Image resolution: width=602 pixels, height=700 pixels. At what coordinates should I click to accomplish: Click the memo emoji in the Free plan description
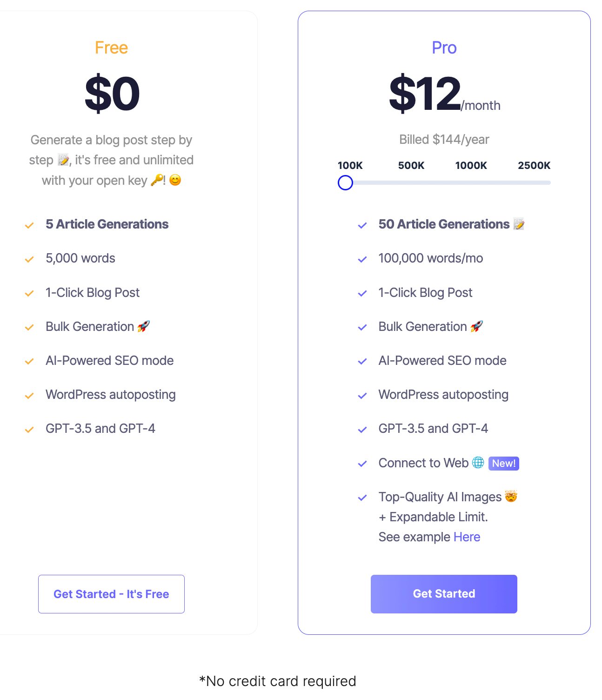pyautogui.click(x=63, y=160)
